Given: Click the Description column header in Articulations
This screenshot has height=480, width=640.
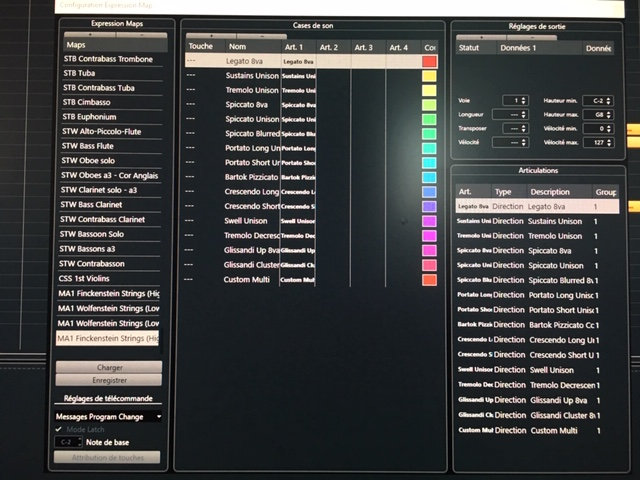Looking at the screenshot, I should coord(559,192).
